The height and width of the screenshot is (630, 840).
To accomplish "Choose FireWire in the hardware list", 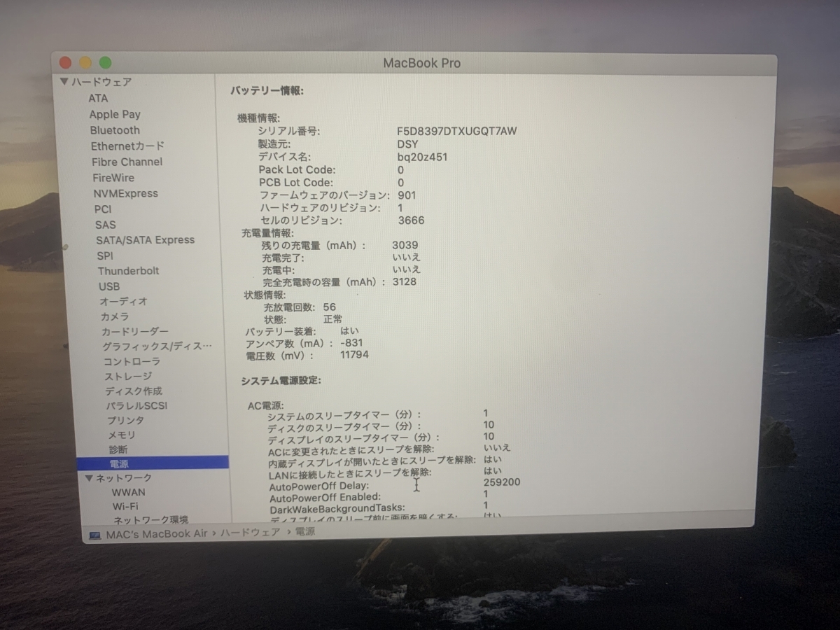I will (113, 178).
